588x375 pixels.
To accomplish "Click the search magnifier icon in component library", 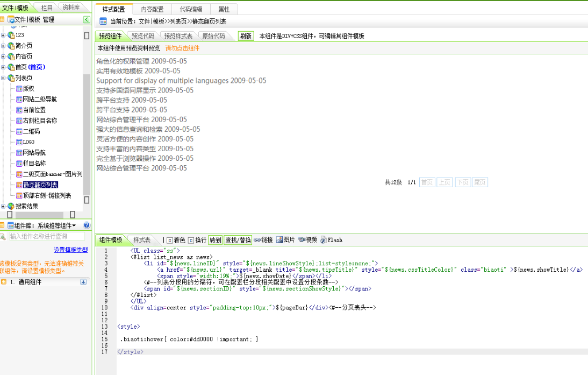I will tap(3, 236).
